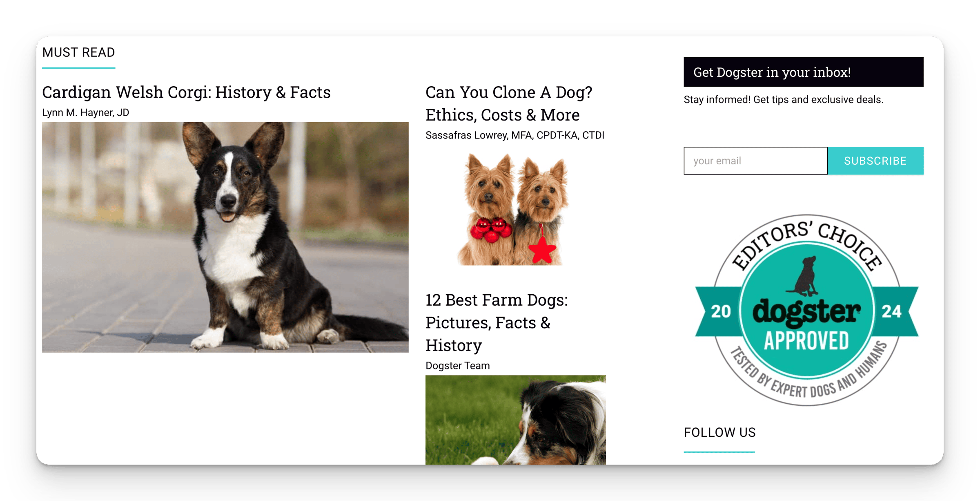Focus the your email input field
The height and width of the screenshot is (501, 980).
tap(755, 161)
